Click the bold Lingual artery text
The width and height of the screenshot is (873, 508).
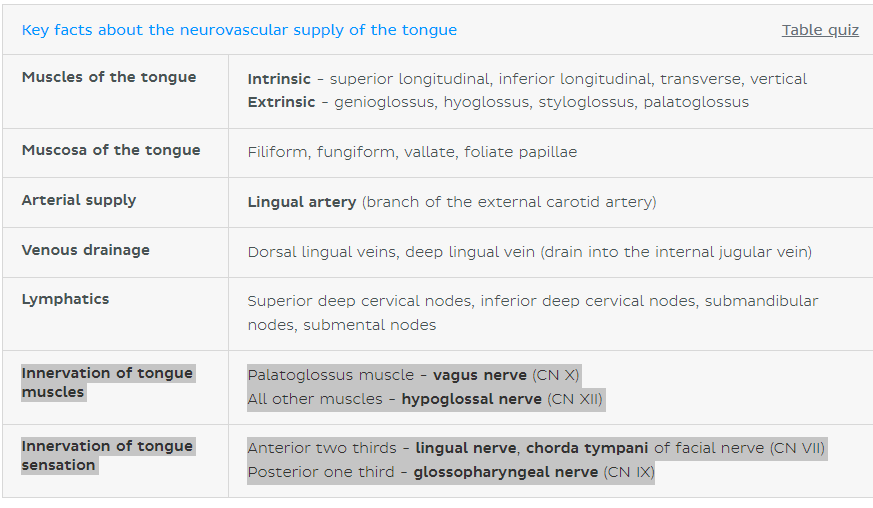[x=302, y=202]
